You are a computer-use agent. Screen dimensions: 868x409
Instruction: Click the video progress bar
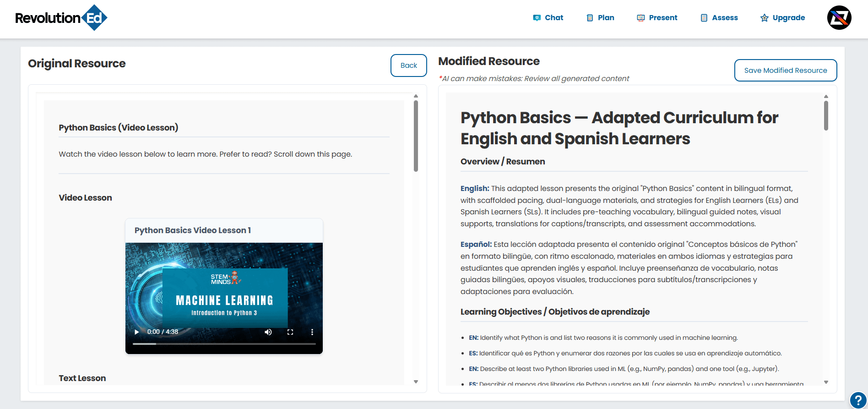click(224, 344)
